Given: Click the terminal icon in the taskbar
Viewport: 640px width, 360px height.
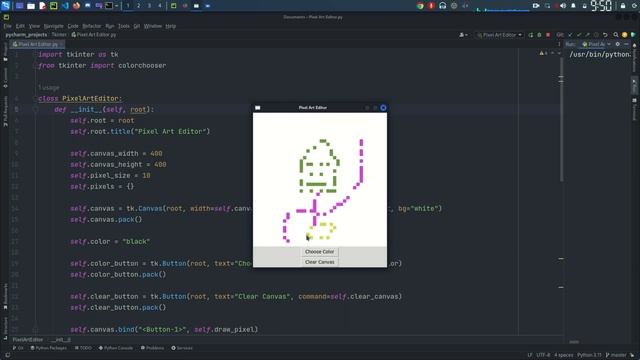Looking at the screenshot, I should [109, 6].
